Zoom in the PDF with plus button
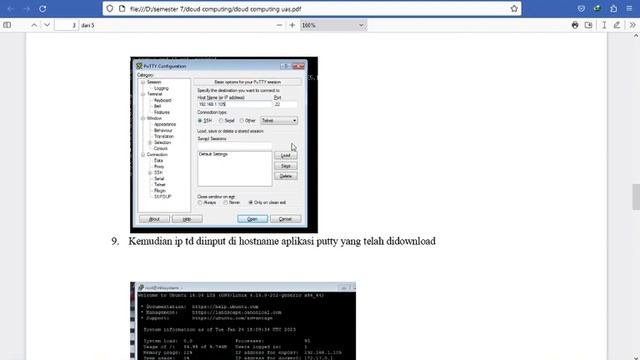This screenshot has height=360, width=640. pyautogui.click(x=292, y=25)
